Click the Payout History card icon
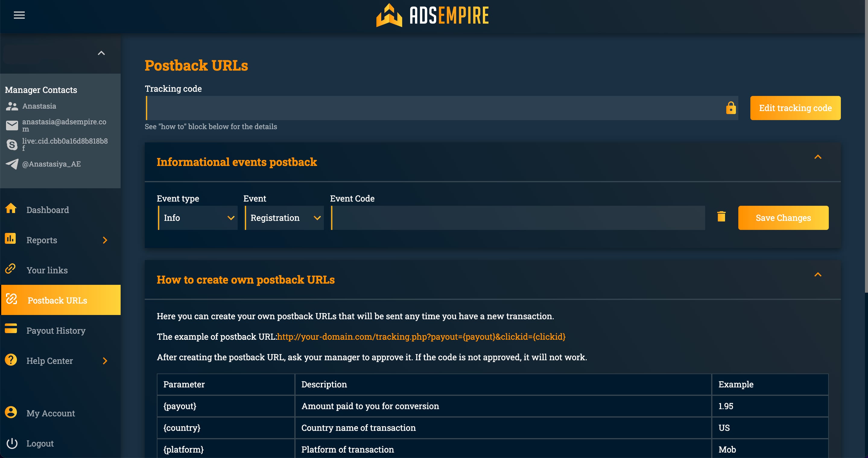868x458 pixels. click(x=11, y=328)
